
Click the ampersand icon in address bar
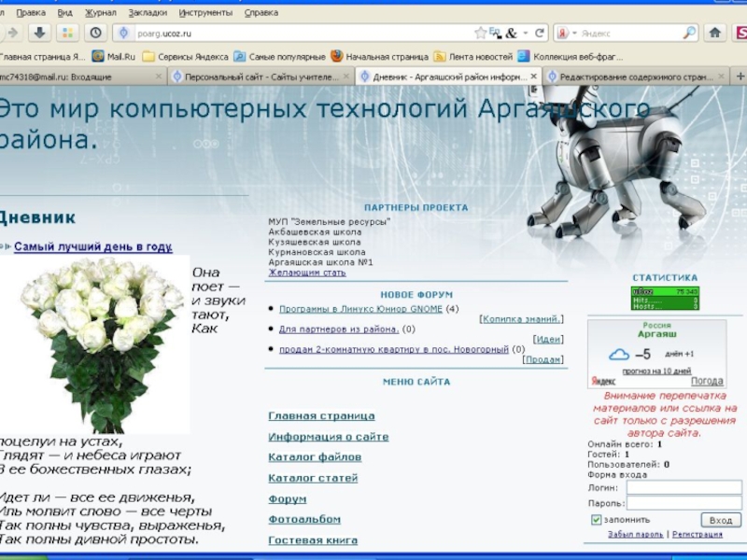click(511, 33)
